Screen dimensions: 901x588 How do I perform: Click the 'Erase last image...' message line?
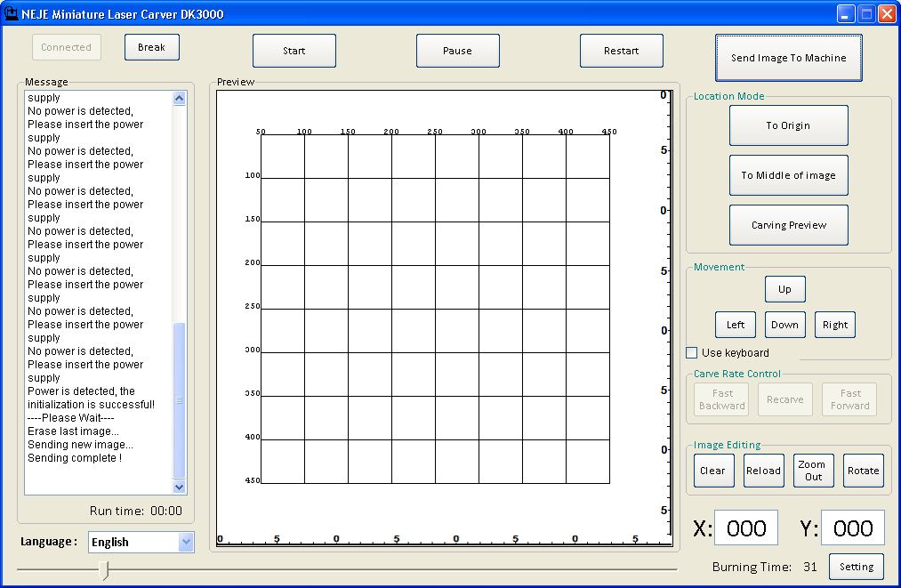click(x=74, y=431)
